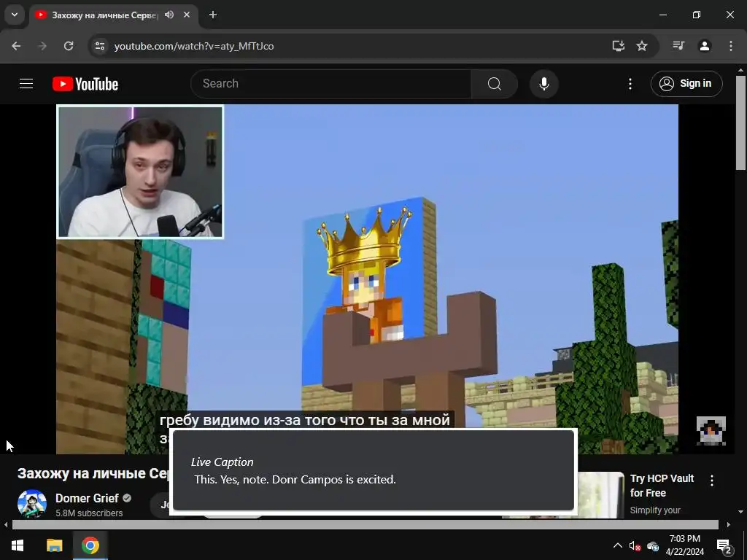This screenshot has height=560, width=747.
Task: Reload the current page
Action: point(69,46)
